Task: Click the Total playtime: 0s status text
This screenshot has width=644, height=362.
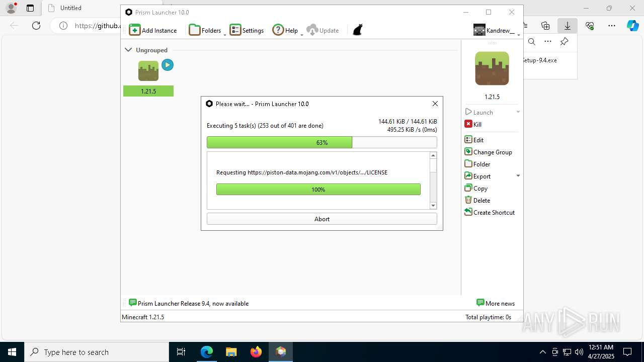Action: coord(488,317)
